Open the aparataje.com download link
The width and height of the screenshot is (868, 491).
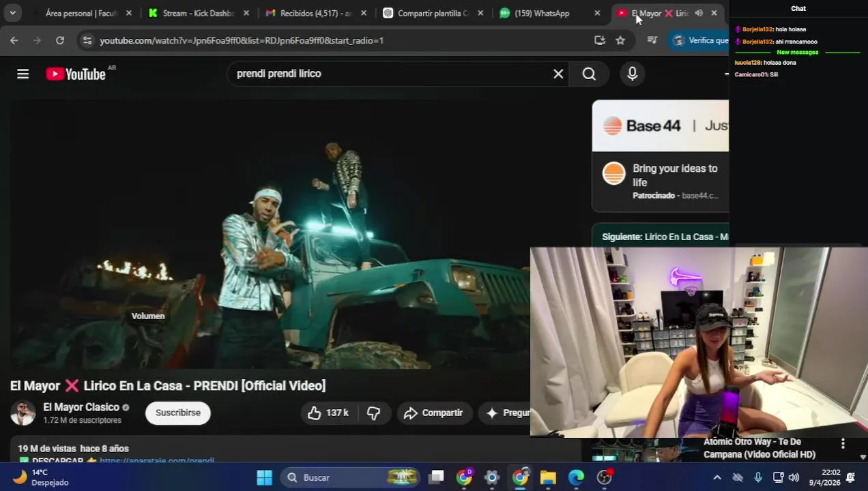pyautogui.click(x=157, y=461)
